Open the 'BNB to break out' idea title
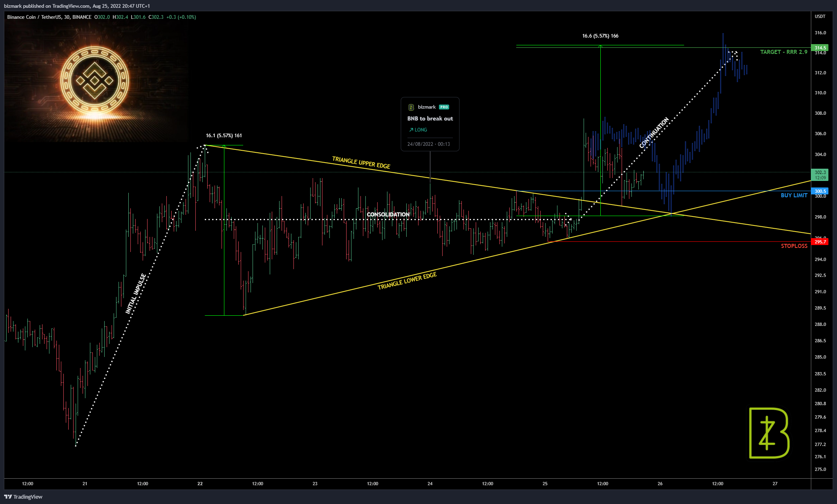This screenshot has width=837, height=504. point(430,118)
